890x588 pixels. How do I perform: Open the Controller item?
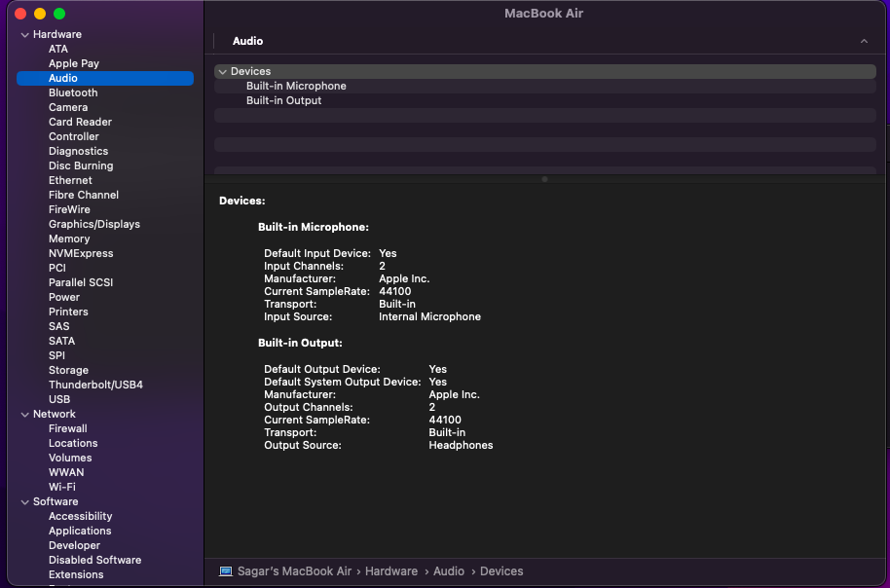click(x=74, y=137)
